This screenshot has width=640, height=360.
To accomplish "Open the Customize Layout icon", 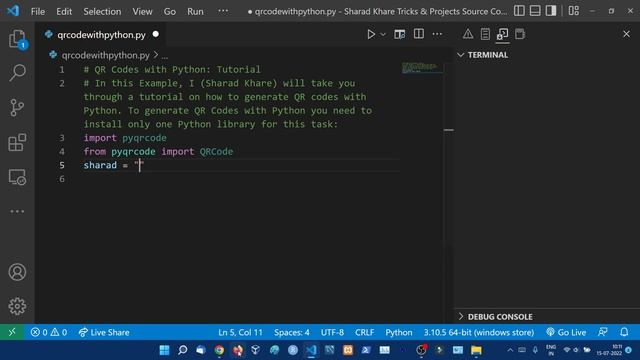I will (574, 11).
